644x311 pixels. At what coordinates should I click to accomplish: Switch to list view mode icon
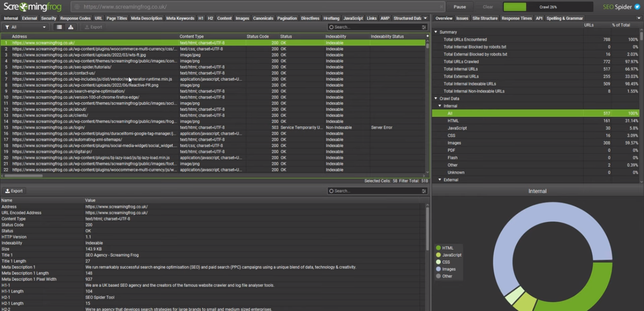tap(59, 27)
